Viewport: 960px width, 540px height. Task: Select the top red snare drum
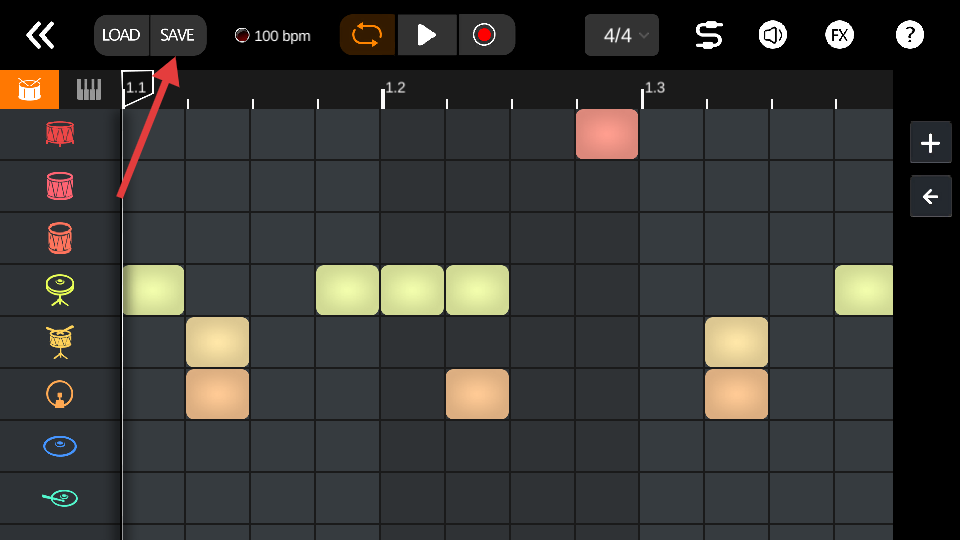(60, 134)
